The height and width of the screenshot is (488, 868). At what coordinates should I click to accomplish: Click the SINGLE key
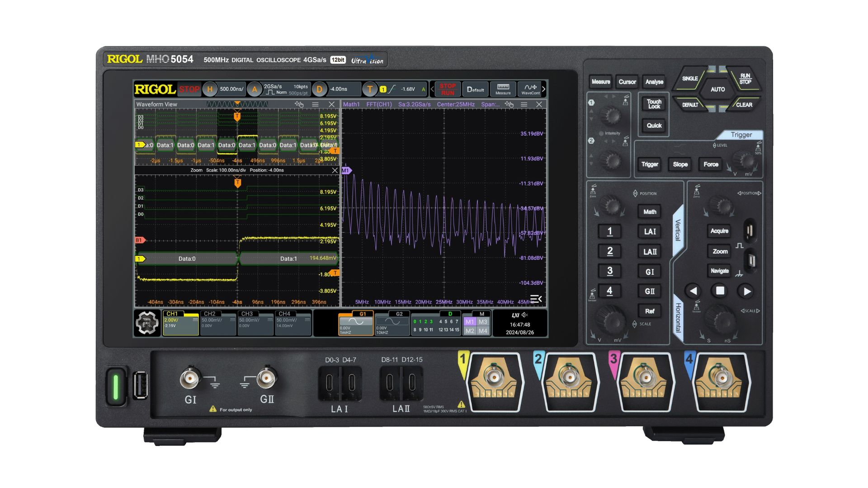(x=689, y=79)
